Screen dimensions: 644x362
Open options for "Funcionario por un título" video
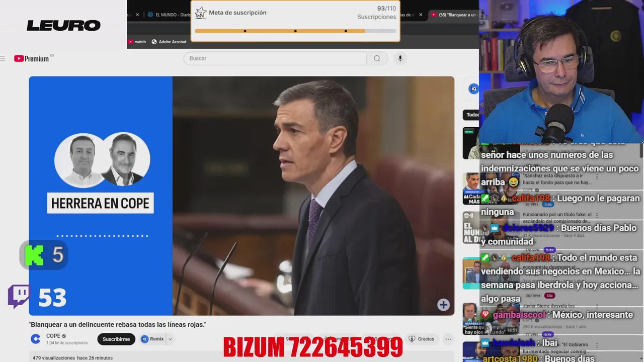tap(597, 216)
